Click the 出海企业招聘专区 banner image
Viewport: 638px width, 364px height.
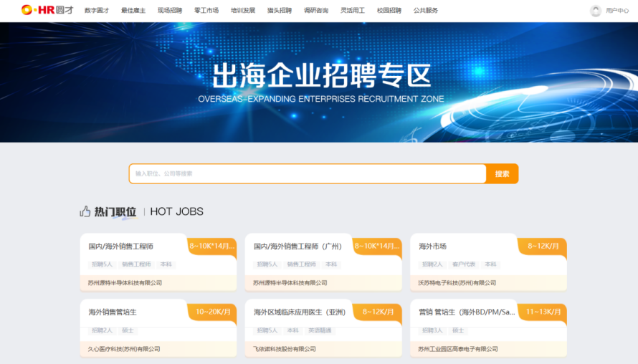319,82
